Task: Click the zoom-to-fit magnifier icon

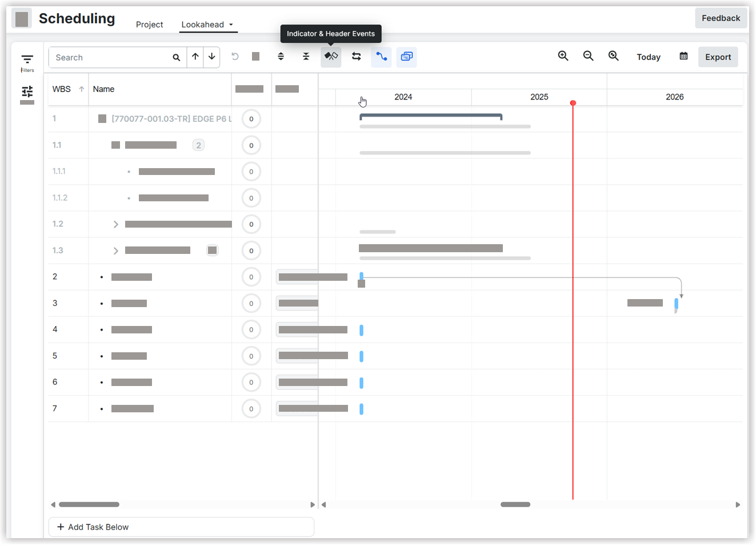Action: pyautogui.click(x=613, y=56)
